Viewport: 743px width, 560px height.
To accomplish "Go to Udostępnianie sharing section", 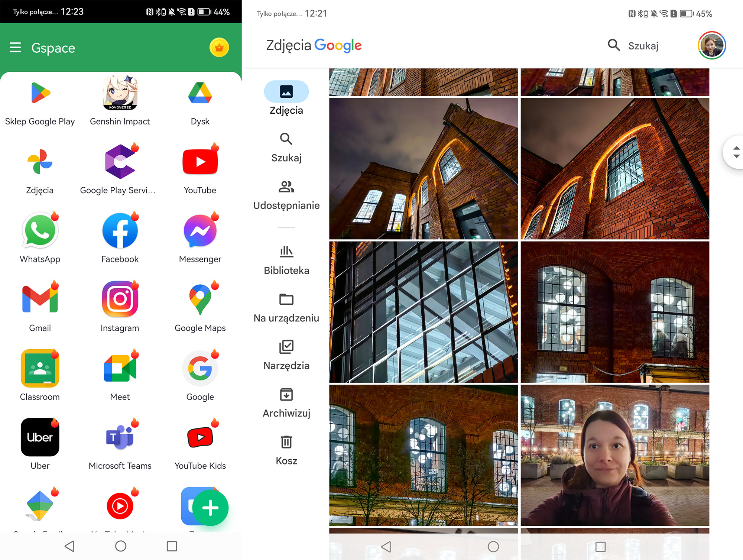I will click(286, 195).
